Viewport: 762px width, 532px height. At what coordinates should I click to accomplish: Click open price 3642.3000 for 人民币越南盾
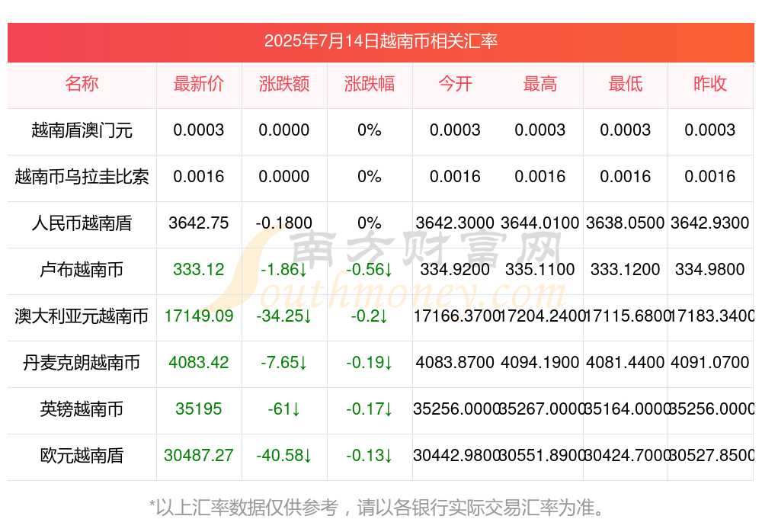[x=455, y=223]
